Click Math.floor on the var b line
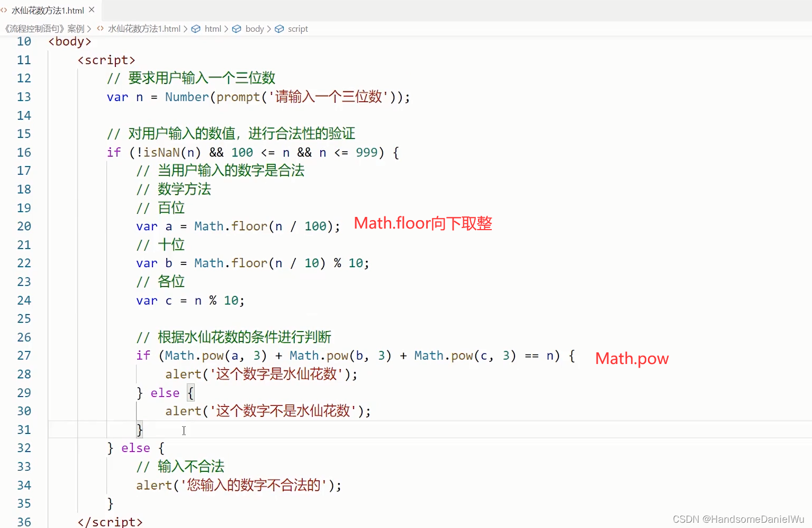 point(231,263)
